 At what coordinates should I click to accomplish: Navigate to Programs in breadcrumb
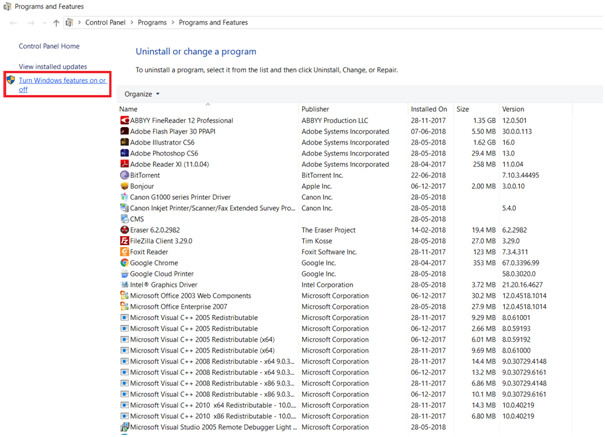tap(152, 22)
